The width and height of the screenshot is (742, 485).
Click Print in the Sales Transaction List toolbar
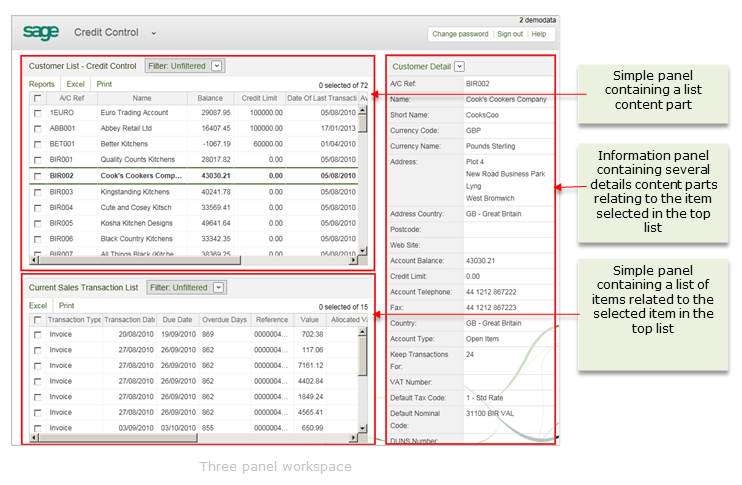point(66,305)
